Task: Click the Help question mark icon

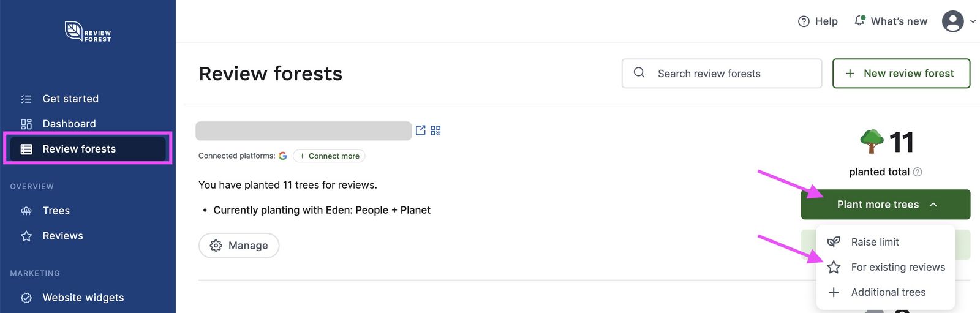Action: click(x=804, y=21)
